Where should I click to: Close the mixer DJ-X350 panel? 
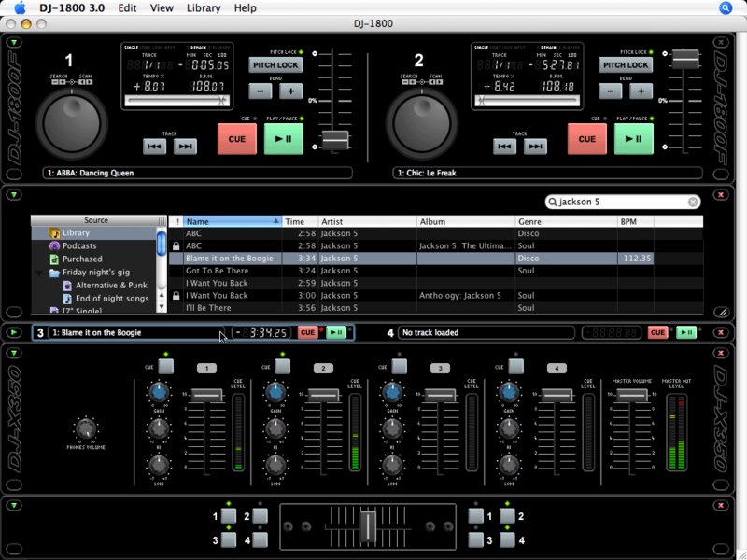(x=721, y=353)
